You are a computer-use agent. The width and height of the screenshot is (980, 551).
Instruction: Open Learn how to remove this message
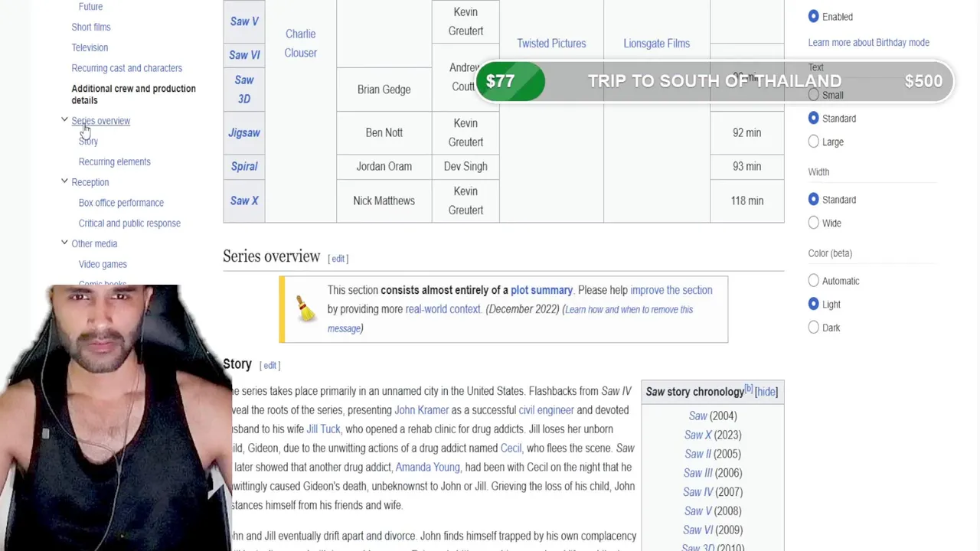click(x=510, y=318)
